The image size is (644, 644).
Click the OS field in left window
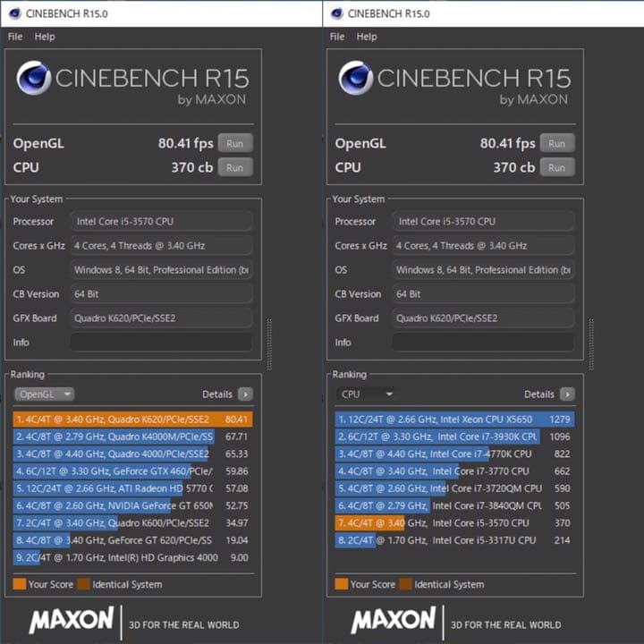coord(161,270)
